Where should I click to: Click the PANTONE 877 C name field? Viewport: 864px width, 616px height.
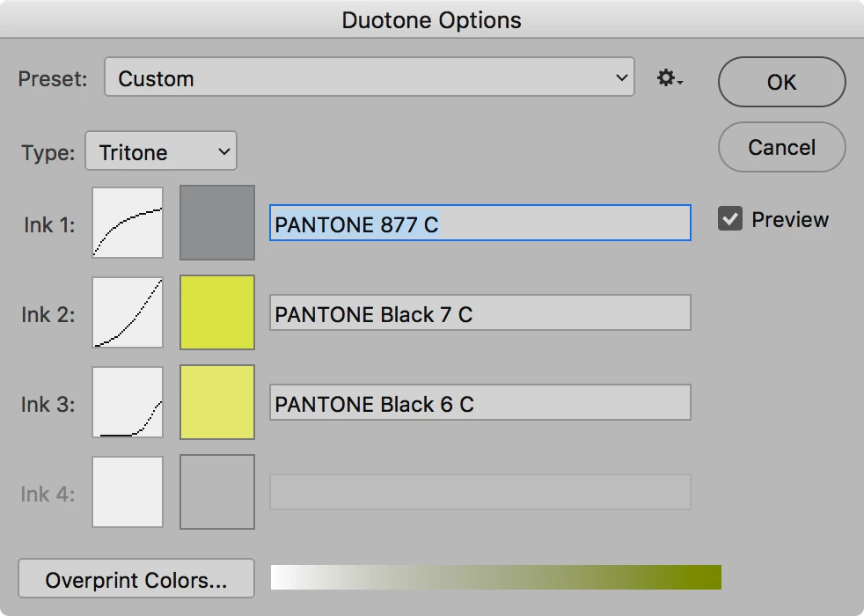tap(480, 224)
